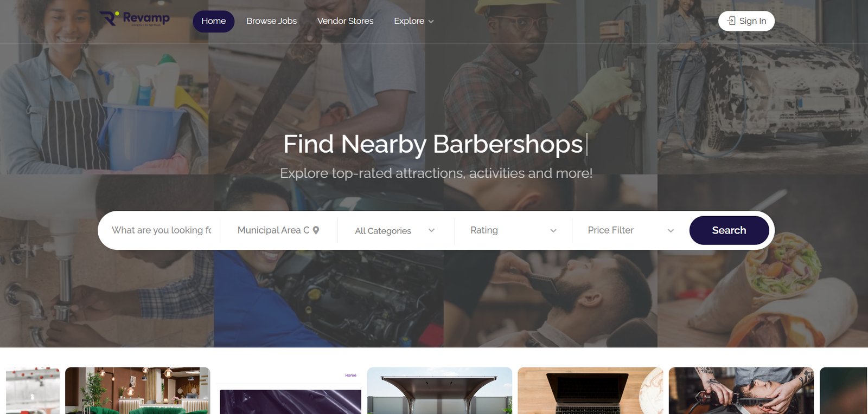This screenshot has height=414, width=868.
Task: Focus the 'What are you looking for' field
Action: (162, 230)
